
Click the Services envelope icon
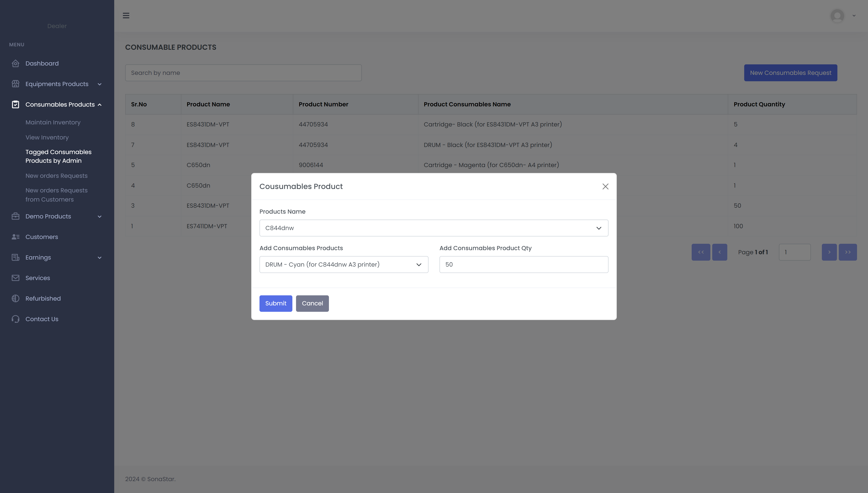pos(15,278)
